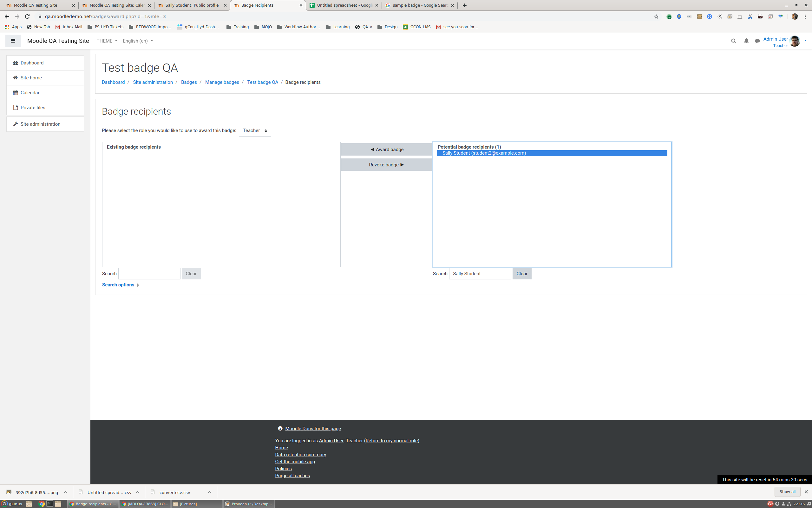The width and height of the screenshot is (812, 508).
Task: Open the gLinux menu in taskbar
Action: pyautogui.click(x=12, y=504)
